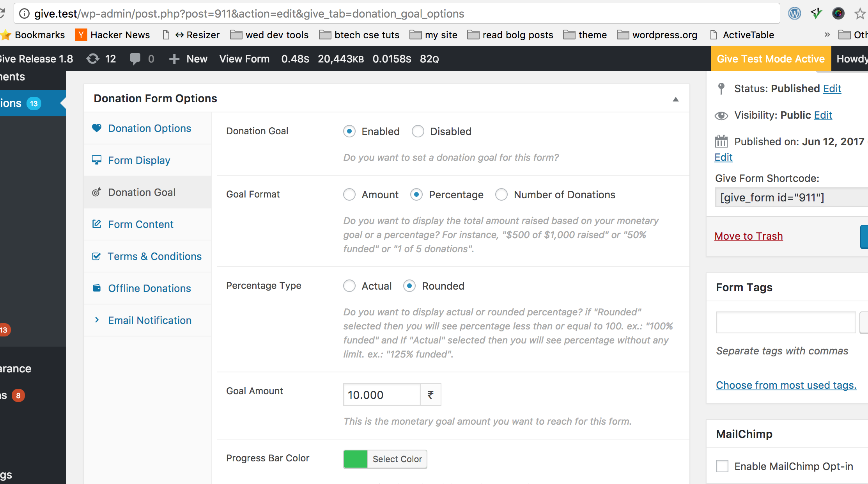This screenshot has width=868, height=484.
Task: Show hidden bookmarks with the chevron
Action: (827, 34)
